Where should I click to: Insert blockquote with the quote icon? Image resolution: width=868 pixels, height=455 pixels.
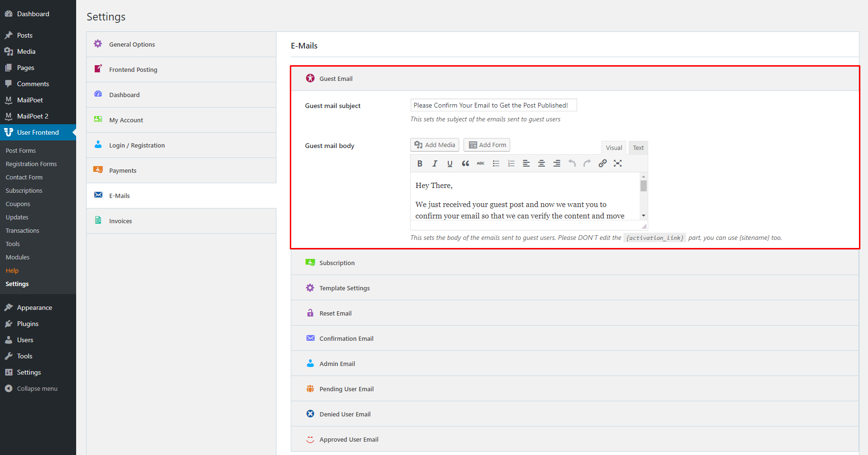pos(465,163)
